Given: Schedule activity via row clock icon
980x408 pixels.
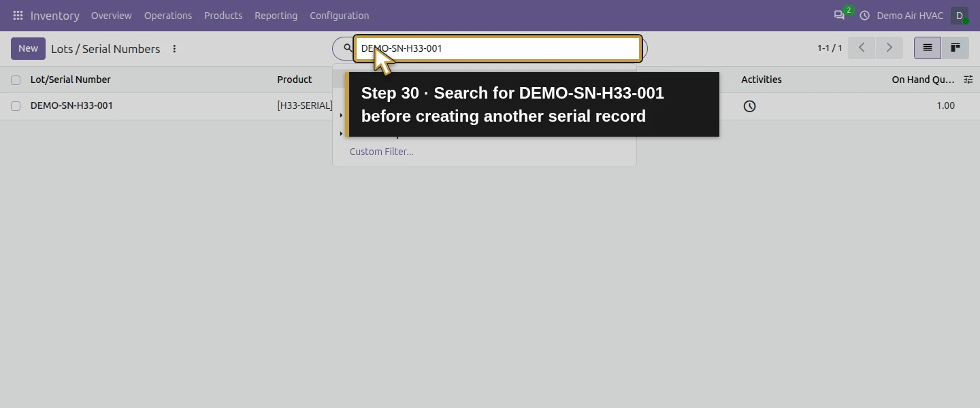Looking at the screenshot, I should [x=749, y=106].
